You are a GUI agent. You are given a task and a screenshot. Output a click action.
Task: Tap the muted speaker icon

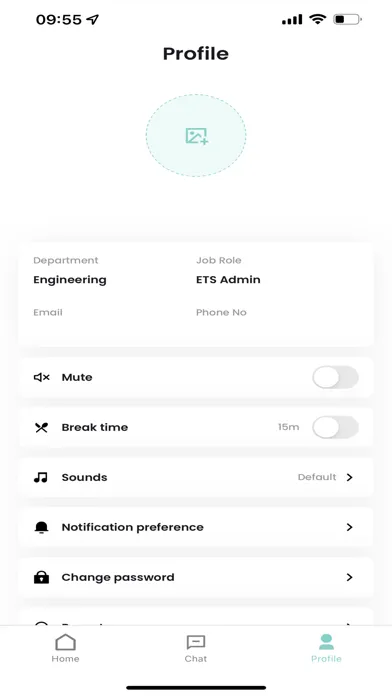41,377
